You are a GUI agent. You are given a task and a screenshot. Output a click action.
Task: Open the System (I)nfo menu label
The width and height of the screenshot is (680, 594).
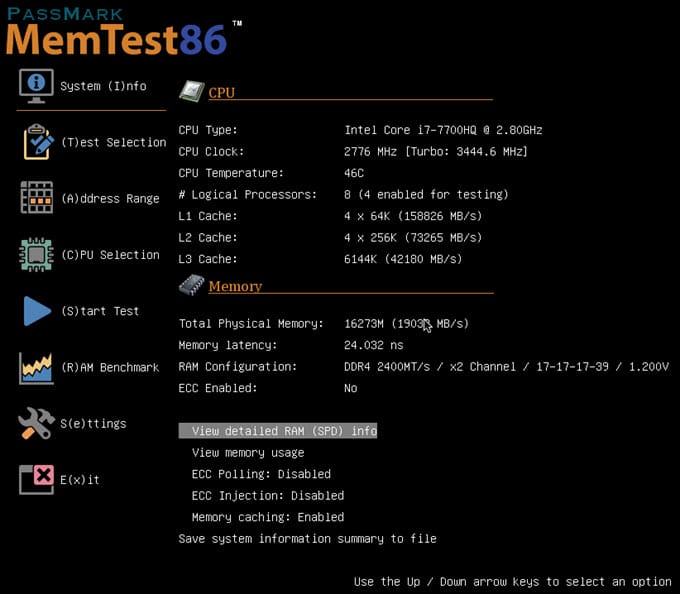click(x=103, y=86)
